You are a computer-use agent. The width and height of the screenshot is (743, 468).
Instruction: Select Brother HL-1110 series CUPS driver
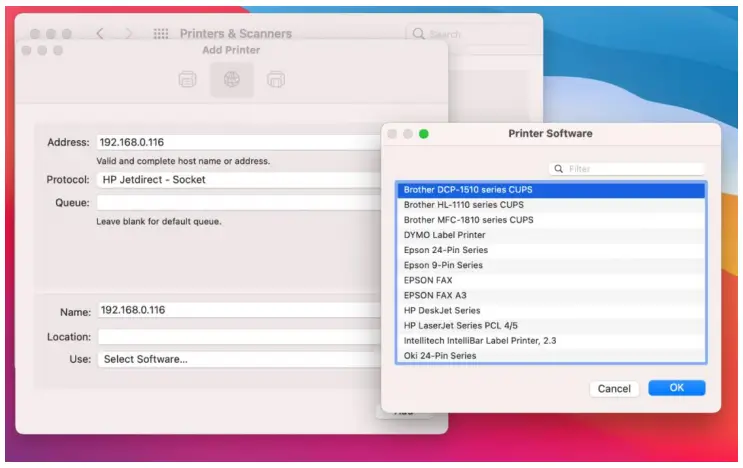click(x=551, y=205)
